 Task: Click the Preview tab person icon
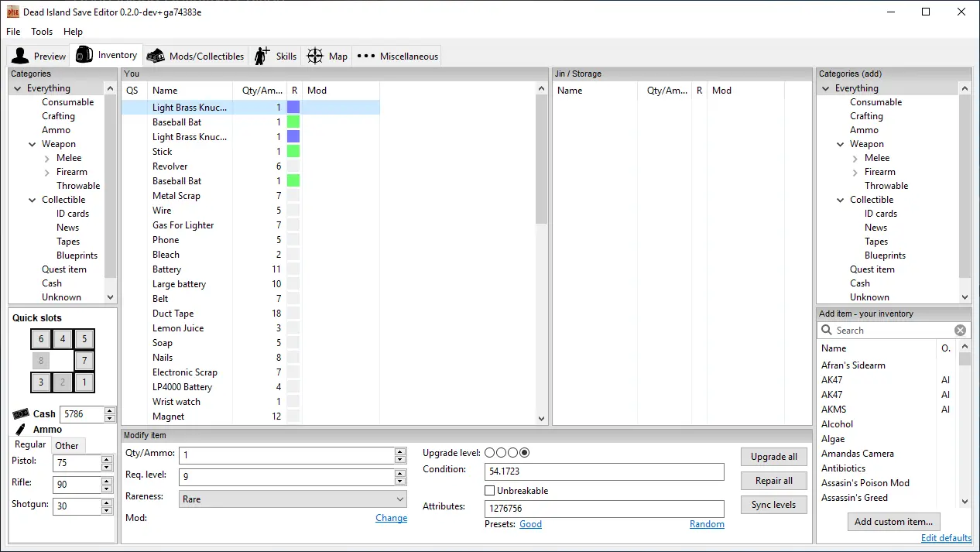pyautogui.click(x=20, y=56)
